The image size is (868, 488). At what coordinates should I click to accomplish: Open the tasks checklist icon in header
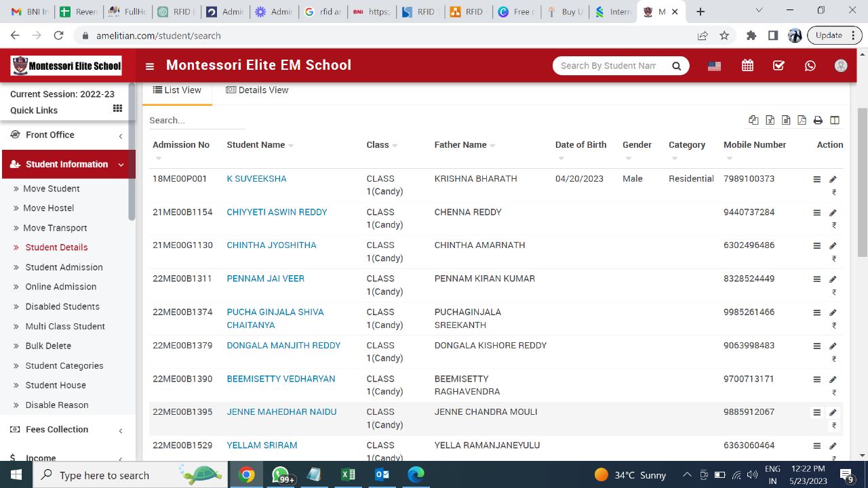click(778, 65)
